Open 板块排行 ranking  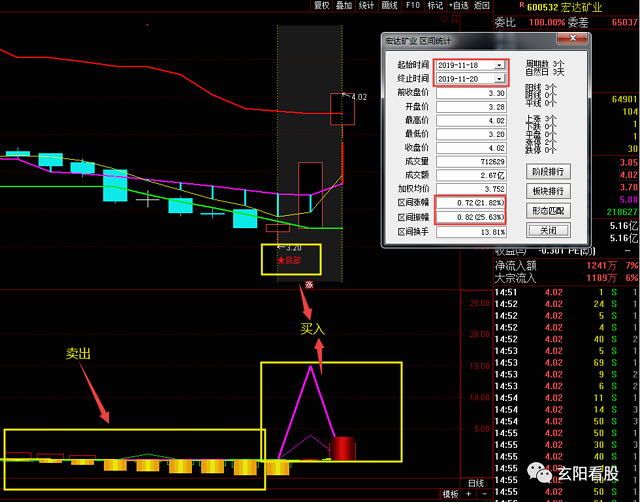(548, 191)
